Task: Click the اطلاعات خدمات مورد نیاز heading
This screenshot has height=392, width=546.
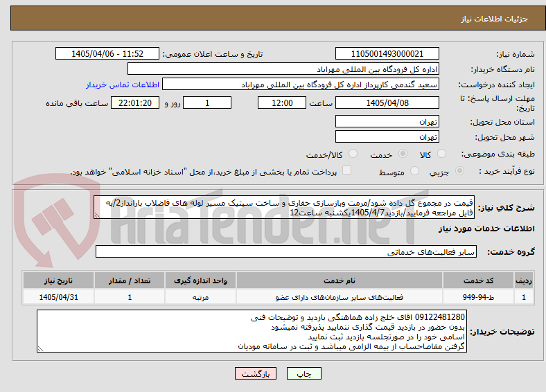Action: (x=486, y=229)
